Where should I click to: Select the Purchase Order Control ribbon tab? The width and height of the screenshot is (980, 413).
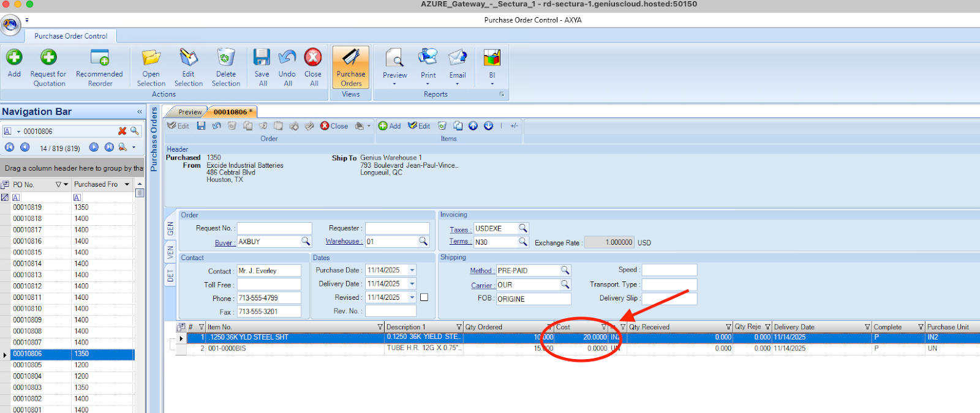(70, 36)
